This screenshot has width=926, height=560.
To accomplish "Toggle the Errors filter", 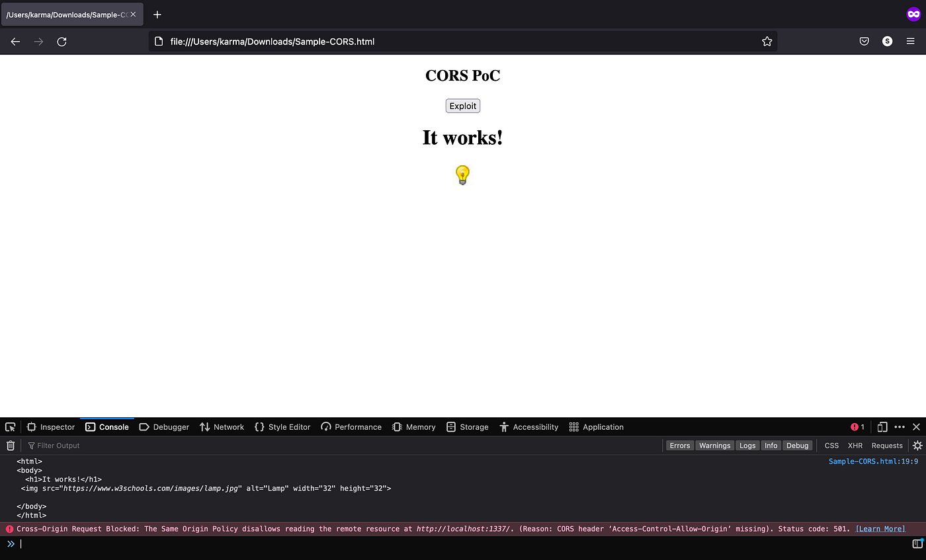I will tap(679, 446).
